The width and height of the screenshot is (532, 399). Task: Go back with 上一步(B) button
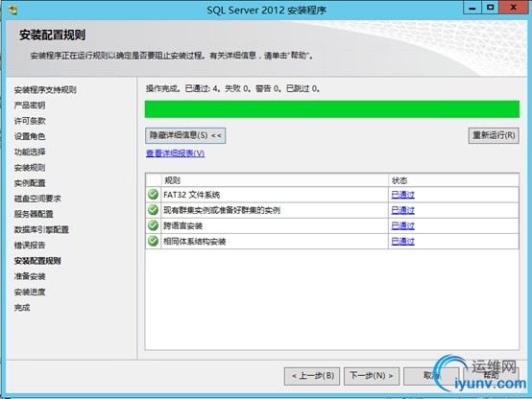pos(312,376)
